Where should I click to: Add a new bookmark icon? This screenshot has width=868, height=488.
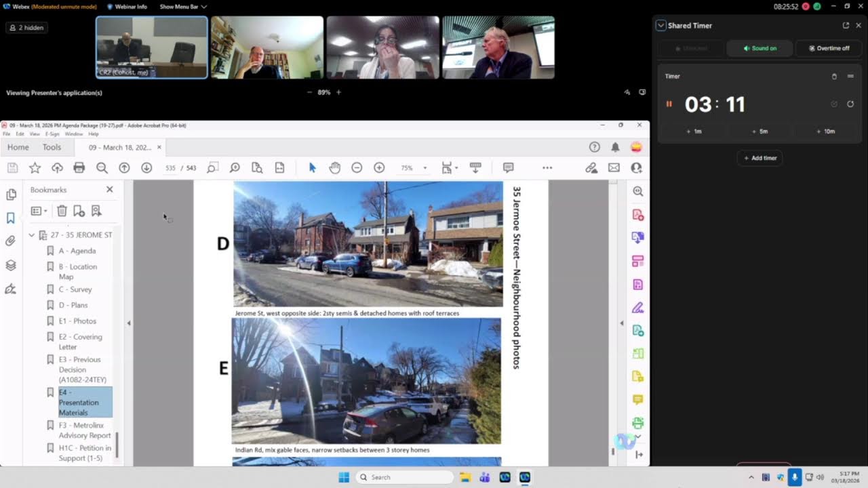pos(79,211)
